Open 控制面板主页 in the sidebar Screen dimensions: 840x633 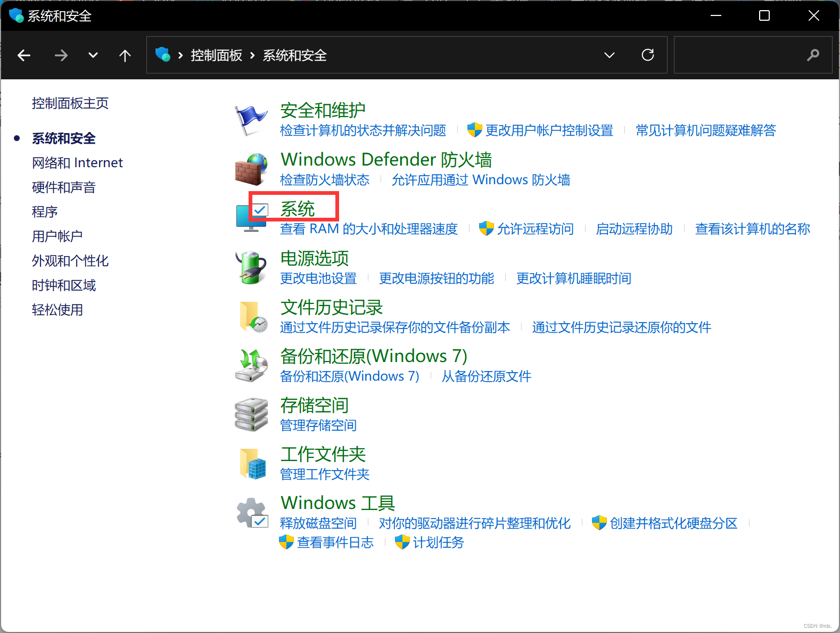(x=70, y=103)
